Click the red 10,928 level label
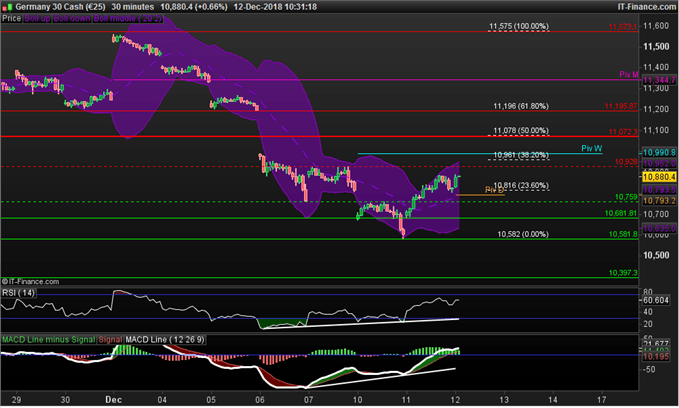 tap(626, 162)
